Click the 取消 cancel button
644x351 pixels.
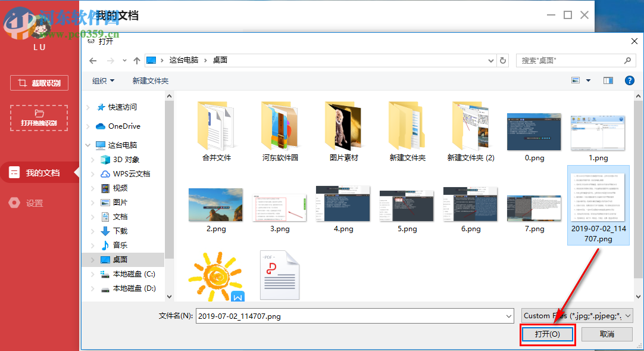pos(607,334)
